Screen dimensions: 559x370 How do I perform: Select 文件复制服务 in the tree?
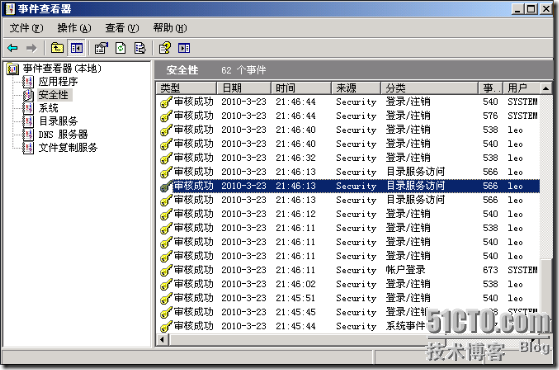pos(68,148)
